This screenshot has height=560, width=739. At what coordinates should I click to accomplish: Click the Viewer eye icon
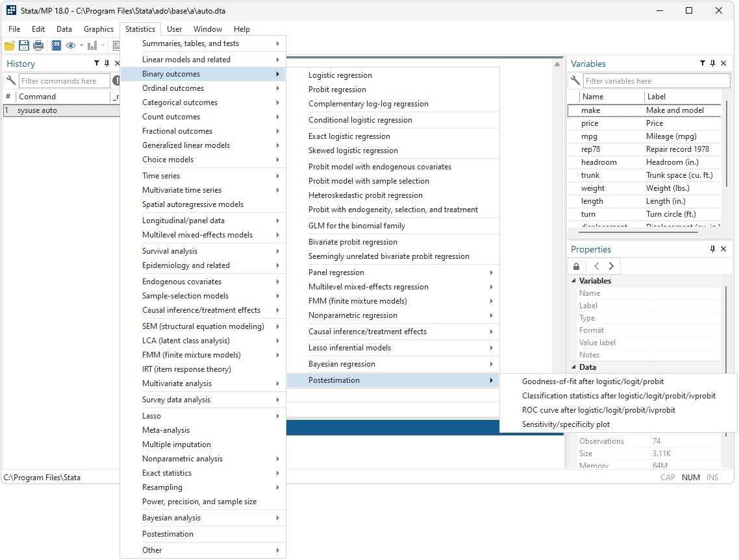pyautogui.click(x=71, y=45)
